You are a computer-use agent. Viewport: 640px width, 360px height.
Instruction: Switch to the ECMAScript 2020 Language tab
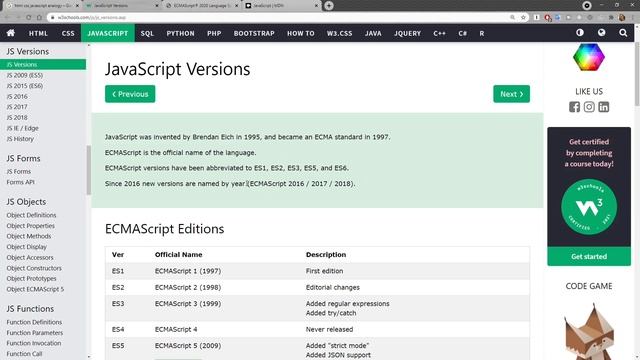tap(202, 6)
